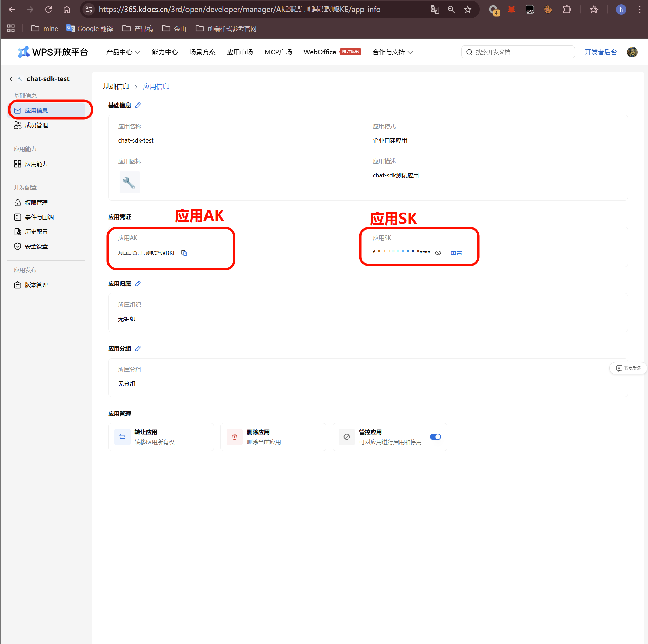Screen dimensions: 648x644
Task: Click the 转让应用 transfer icon
Action: point(122,437)
